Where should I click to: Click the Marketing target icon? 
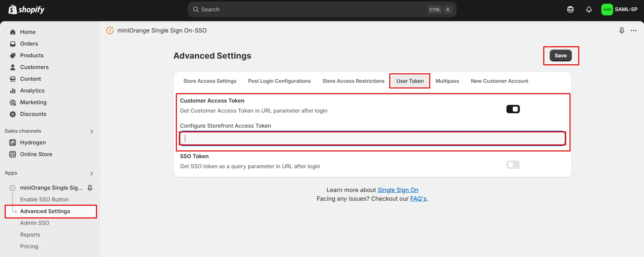[13, 102]
